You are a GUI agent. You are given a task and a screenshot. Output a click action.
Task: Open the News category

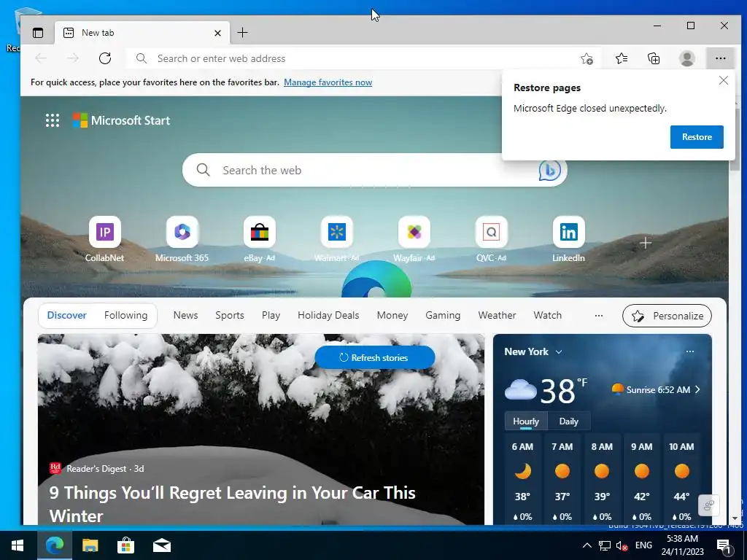point(185,315)
